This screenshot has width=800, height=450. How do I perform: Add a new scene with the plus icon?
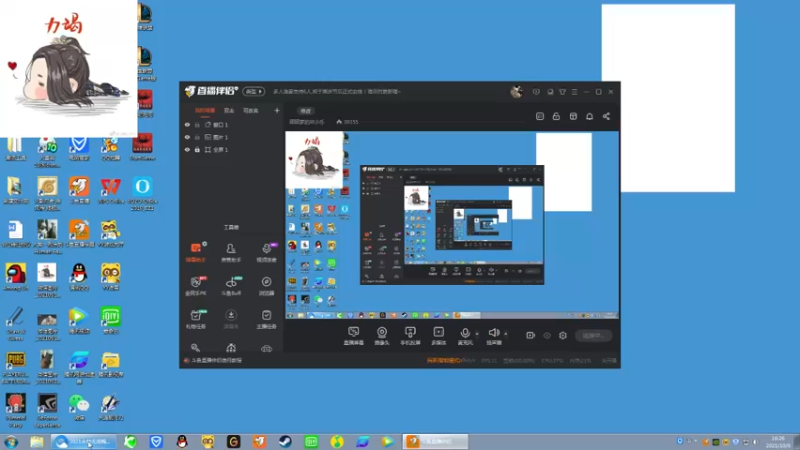[x=277, y=110]
